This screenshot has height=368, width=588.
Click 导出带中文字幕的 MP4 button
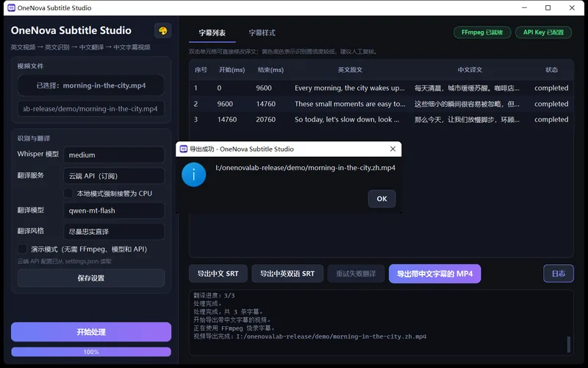click(434, 274)
